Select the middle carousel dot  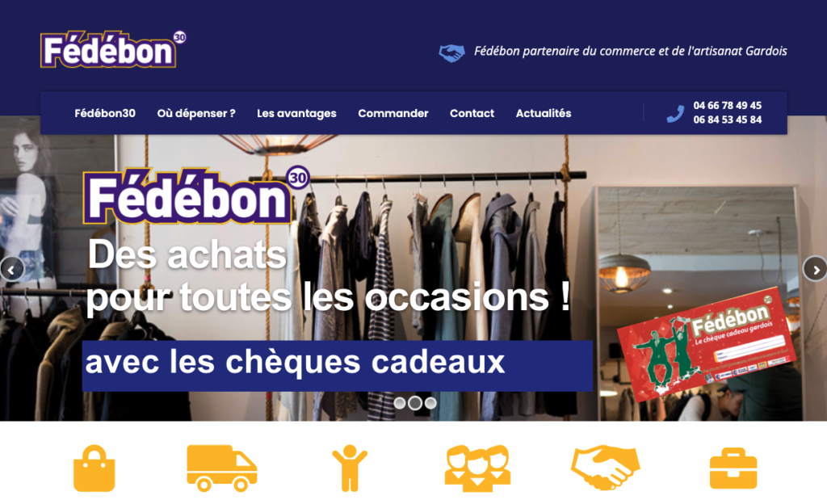click(x=415, y=403)
